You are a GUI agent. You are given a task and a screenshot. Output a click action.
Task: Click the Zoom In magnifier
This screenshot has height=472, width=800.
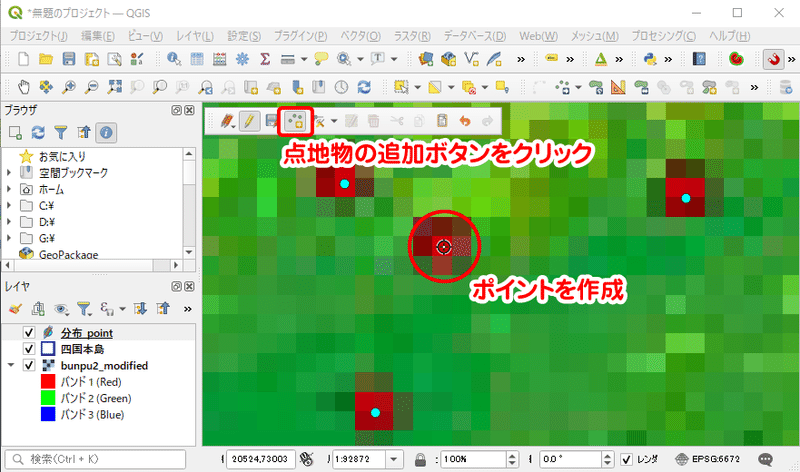tap(68, 87)
